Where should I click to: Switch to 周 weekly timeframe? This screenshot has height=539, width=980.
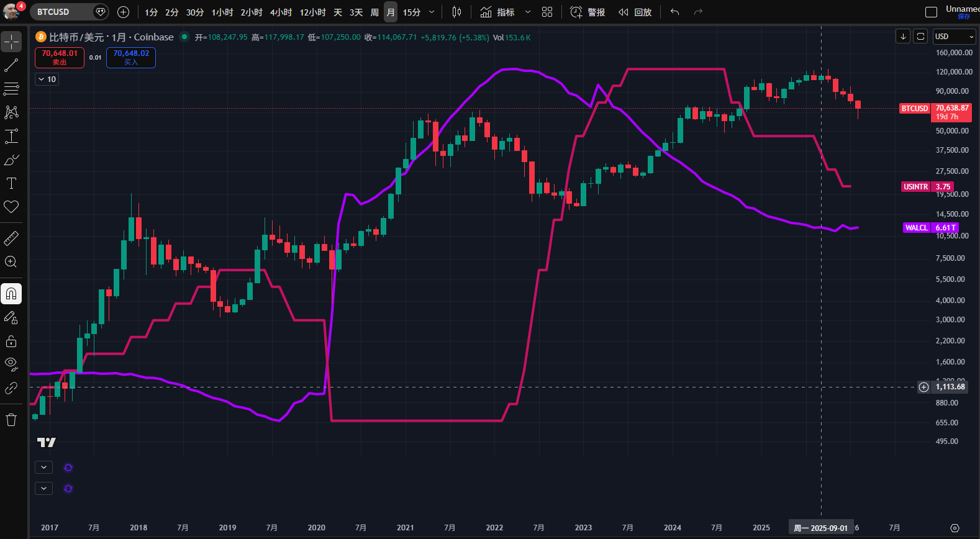374,12
